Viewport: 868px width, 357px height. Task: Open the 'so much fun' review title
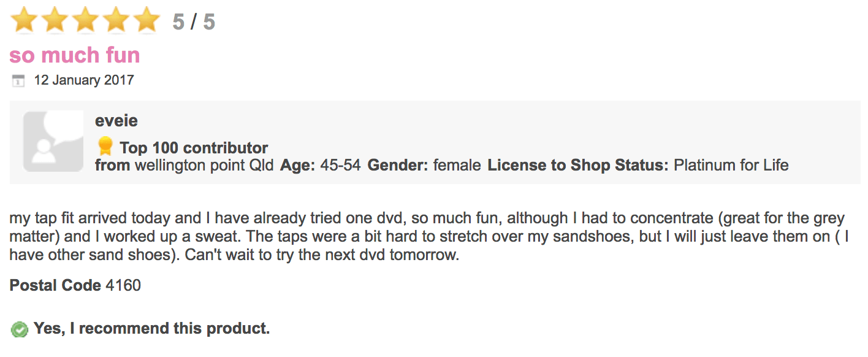(x=75, y=55)
